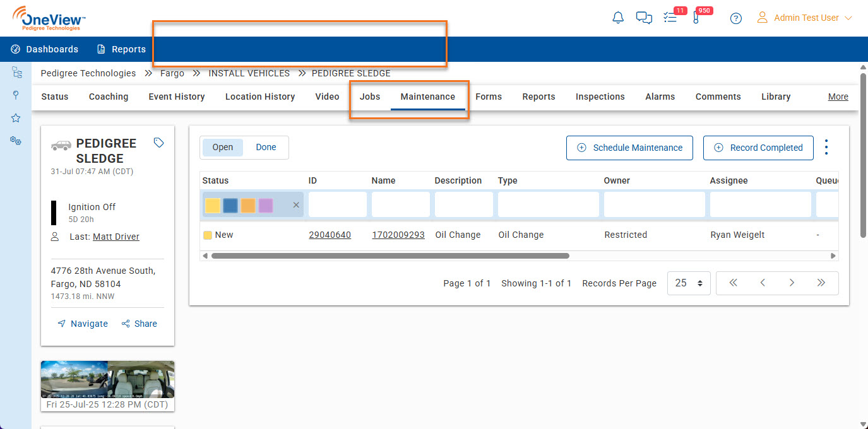Click the Fargo breadcrumb
Image resolution: width=868 pixels, height=429 pixels.
pos(172,73)
